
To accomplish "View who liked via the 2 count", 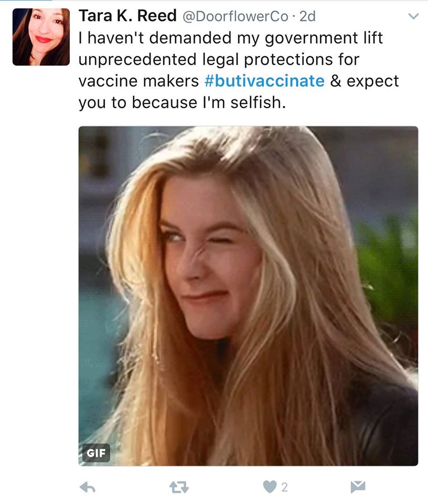I will pyautogui.click(x=284, y=487).
